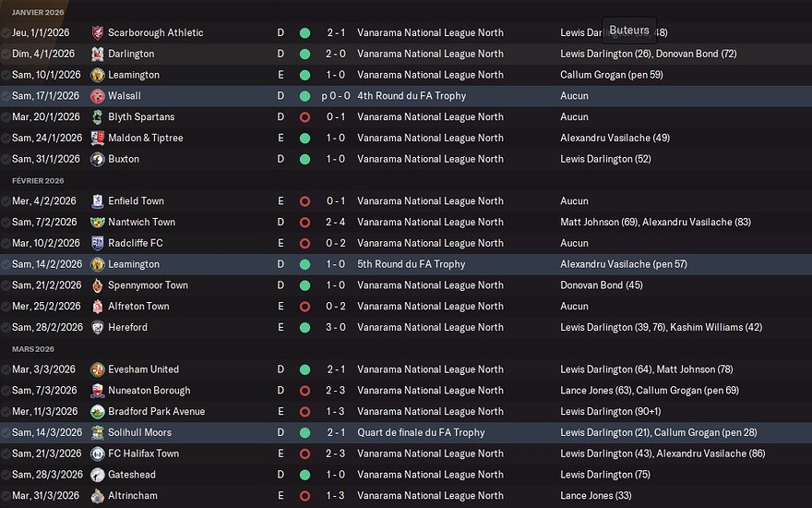Click the FC Halifax Town crest
Viewport: 812px width, 508px height.
(x=97, y=454)
